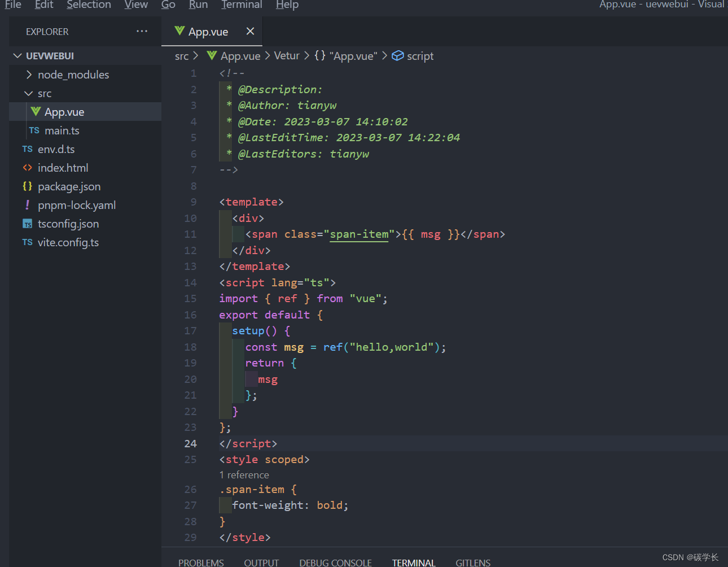728x567 pixels.
Task: Open the File menu
Action: click(13, 5)
